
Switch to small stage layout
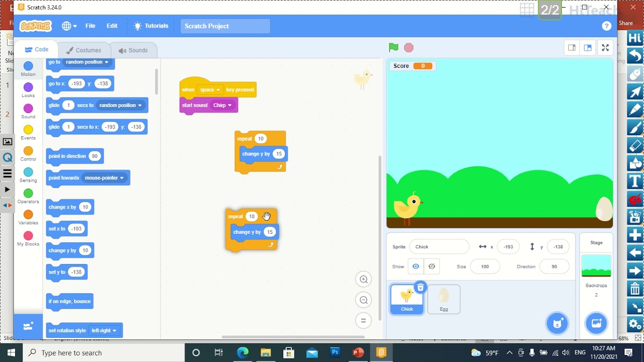(x=572, y=48)
